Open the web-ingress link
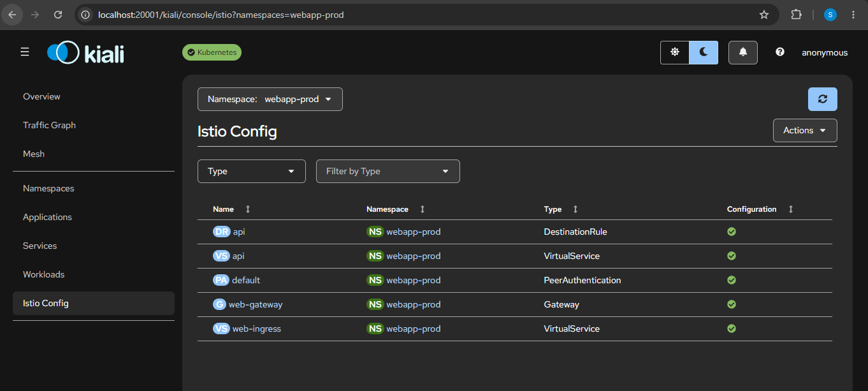 pos(257,328)
